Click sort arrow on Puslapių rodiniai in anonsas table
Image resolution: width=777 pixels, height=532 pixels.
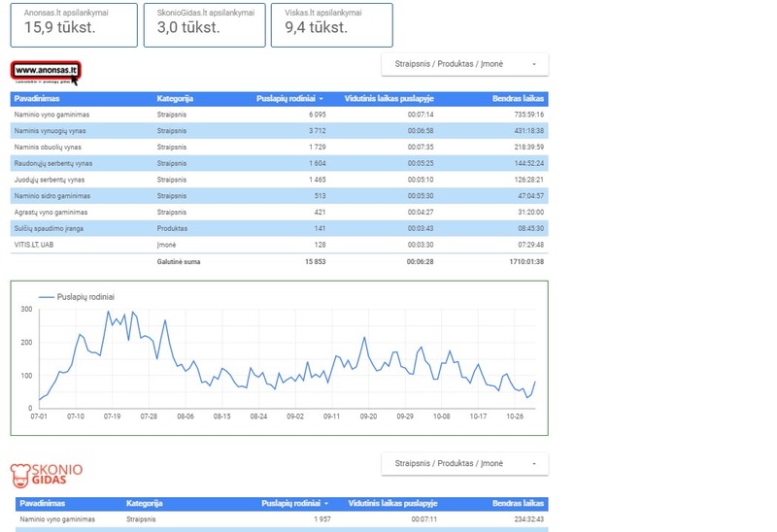coord(321,99)
